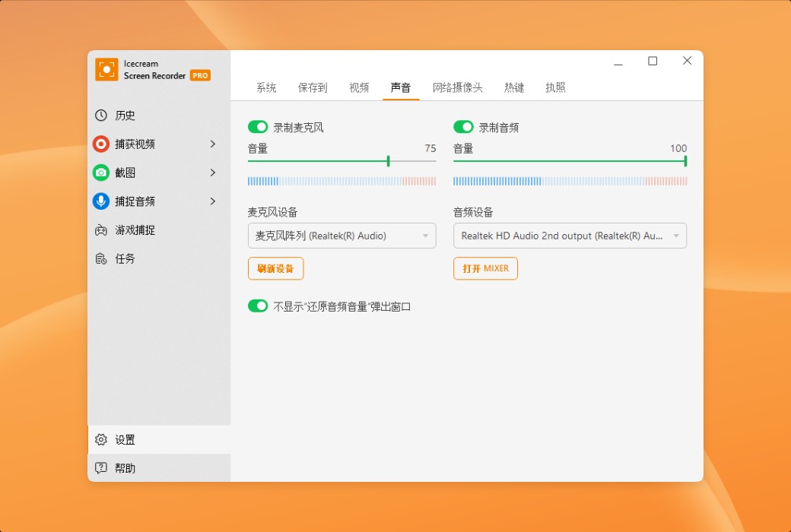Select the 捕获视频 recording icon

tap(101, 144)
